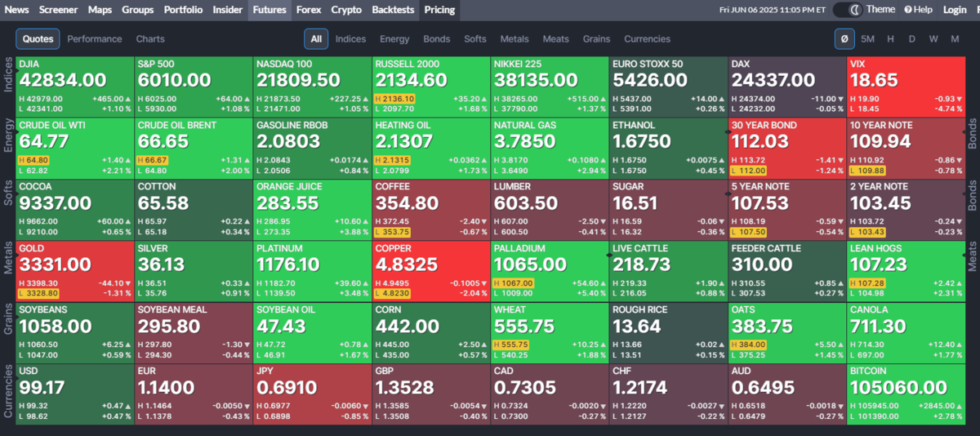Filter futures by Indices
Image resolution: width=980 pixels, height=436 pixels.
(x=350, y=38)
